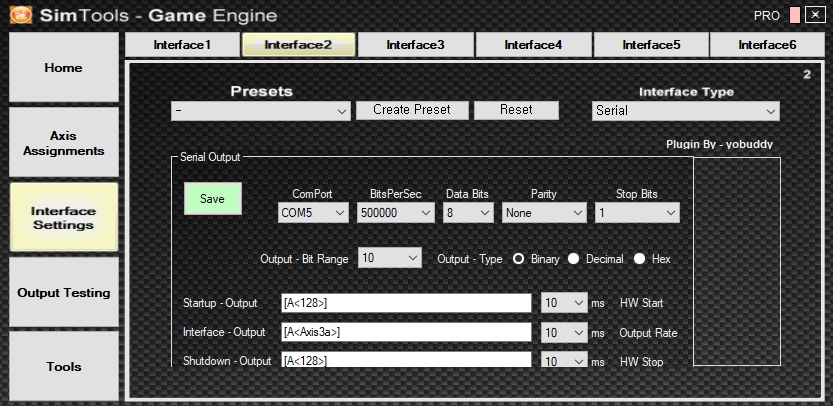Viewport: 833px width, 406px height.
Task: Open the Data Bits dropdown
Action: 468,213
